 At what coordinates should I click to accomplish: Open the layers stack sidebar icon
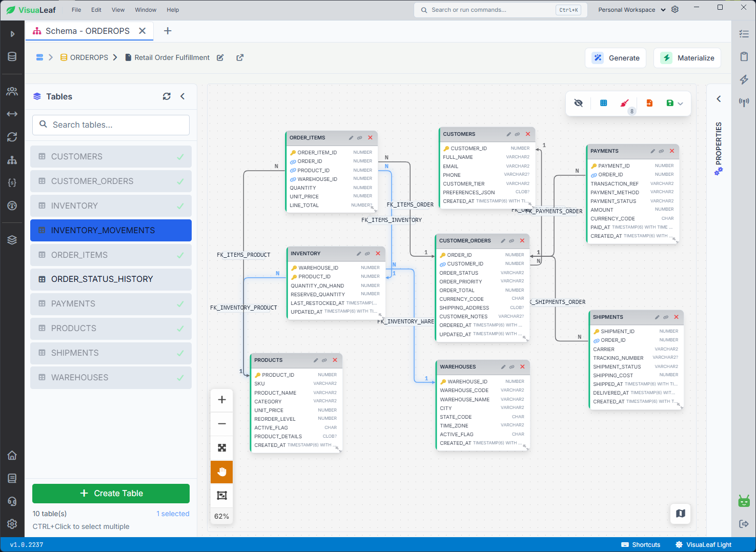[x=12, y=240]
